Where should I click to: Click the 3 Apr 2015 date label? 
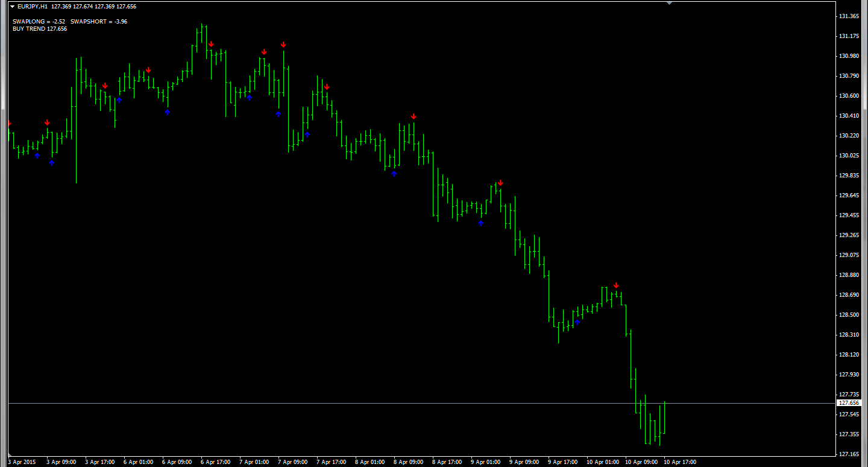point(22,462)
